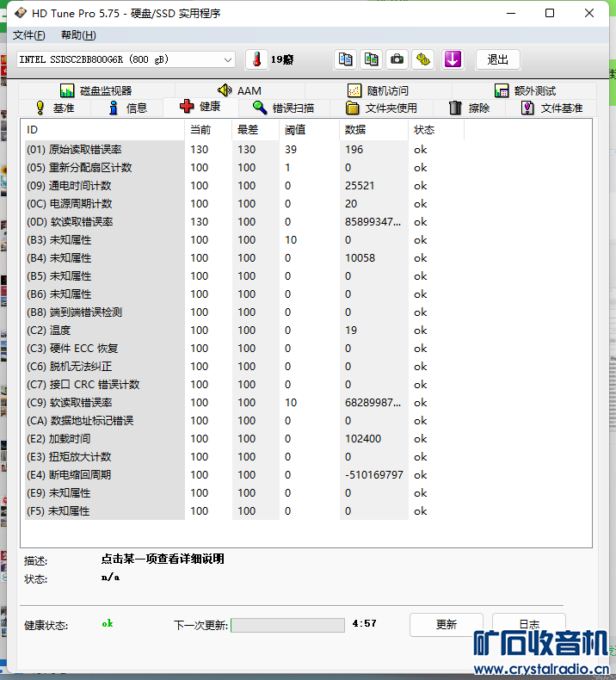Select the (09) 通电时间计数 row
616x680 pixels.
244,186
